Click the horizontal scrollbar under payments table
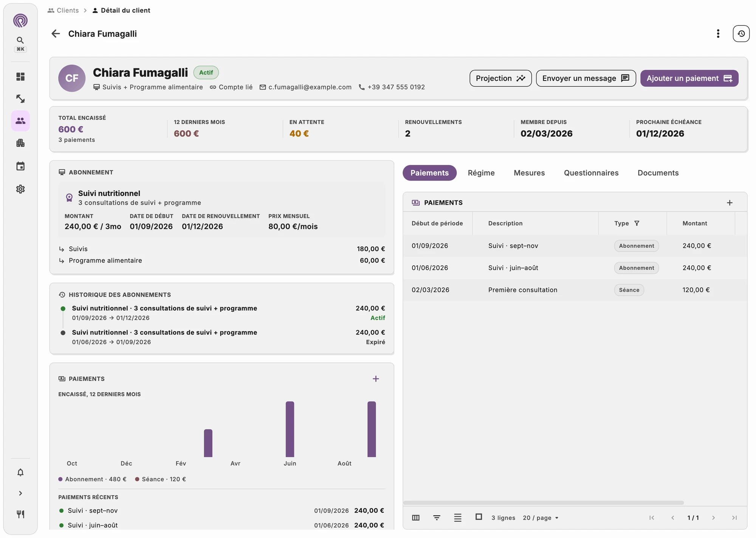 (543, 503)
